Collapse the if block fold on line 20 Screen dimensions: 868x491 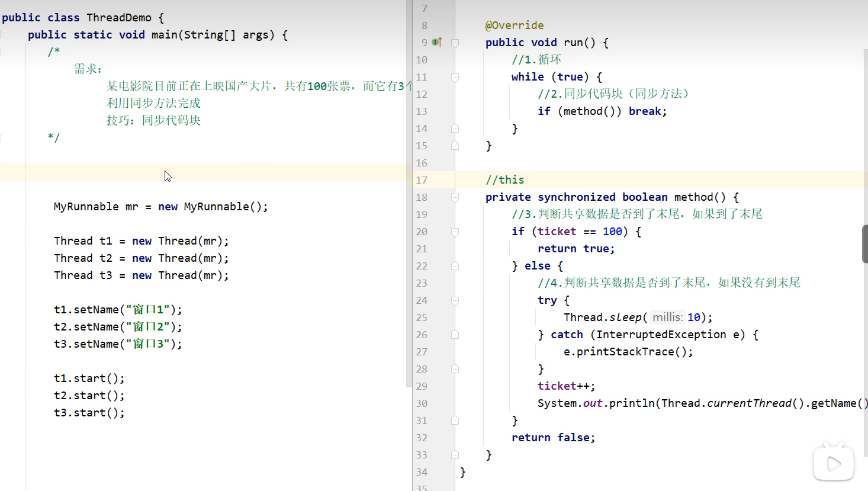point(455,232)
